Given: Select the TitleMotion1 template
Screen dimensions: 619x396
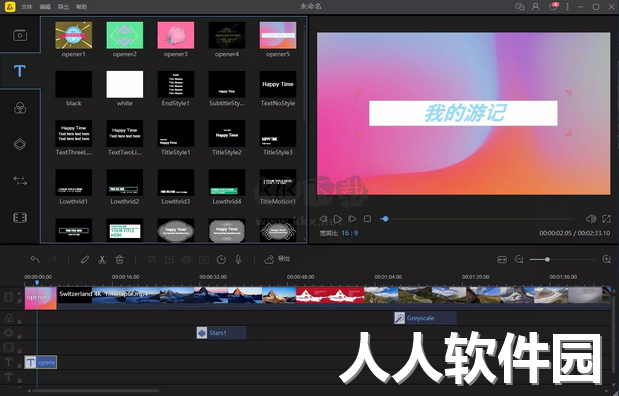Looking at the screenshot, I should [278, 187].
